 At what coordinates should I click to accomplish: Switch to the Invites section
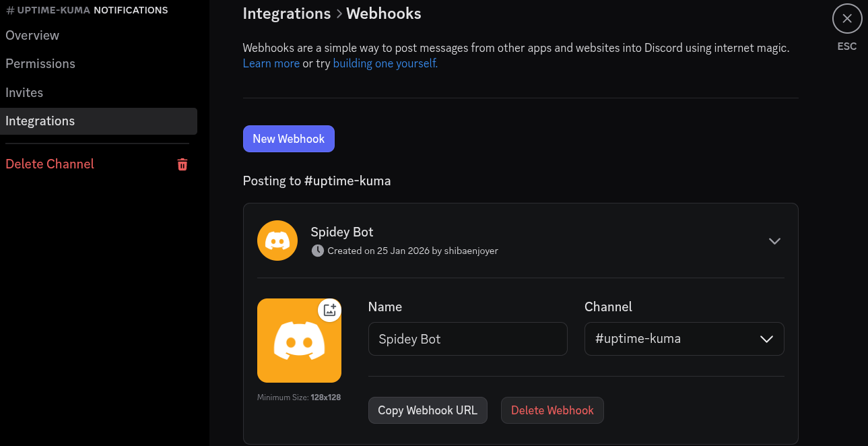[24, 92]
